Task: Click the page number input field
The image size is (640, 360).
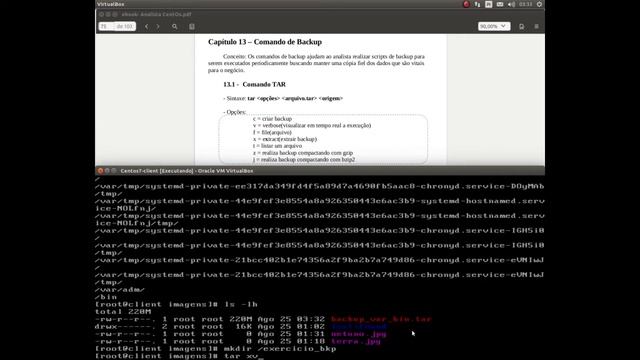Action: click(x=106, y=27)
